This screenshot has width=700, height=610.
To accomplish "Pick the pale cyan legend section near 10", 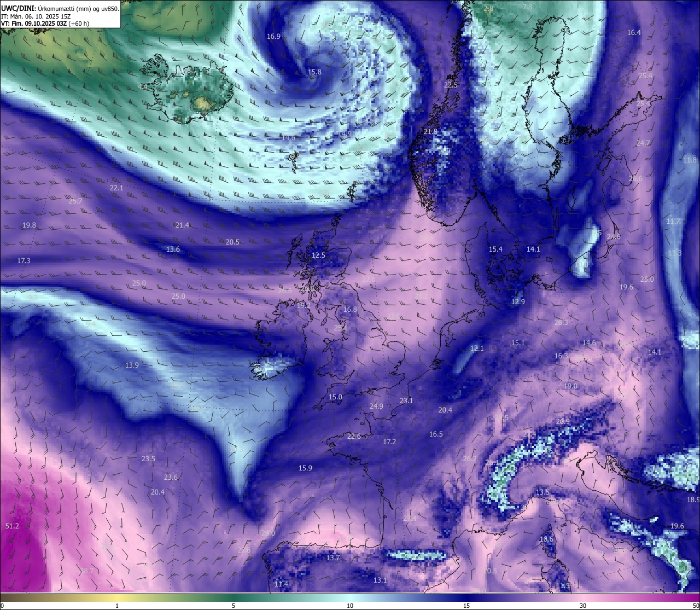I will tap(350, 597).
